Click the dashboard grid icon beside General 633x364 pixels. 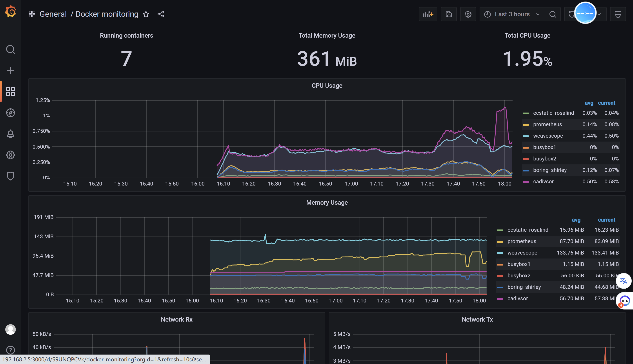point(32,14)
